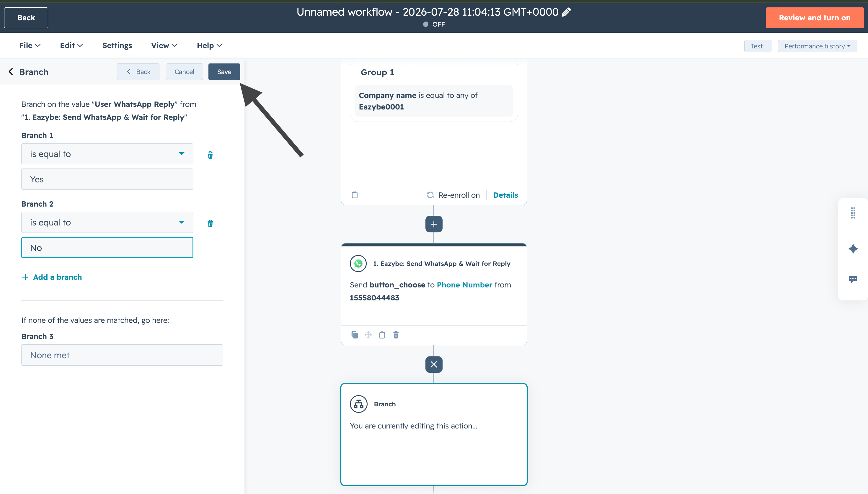Screen dimensions: 868x494
Task: Click the Test button
Action: point(757,46)
